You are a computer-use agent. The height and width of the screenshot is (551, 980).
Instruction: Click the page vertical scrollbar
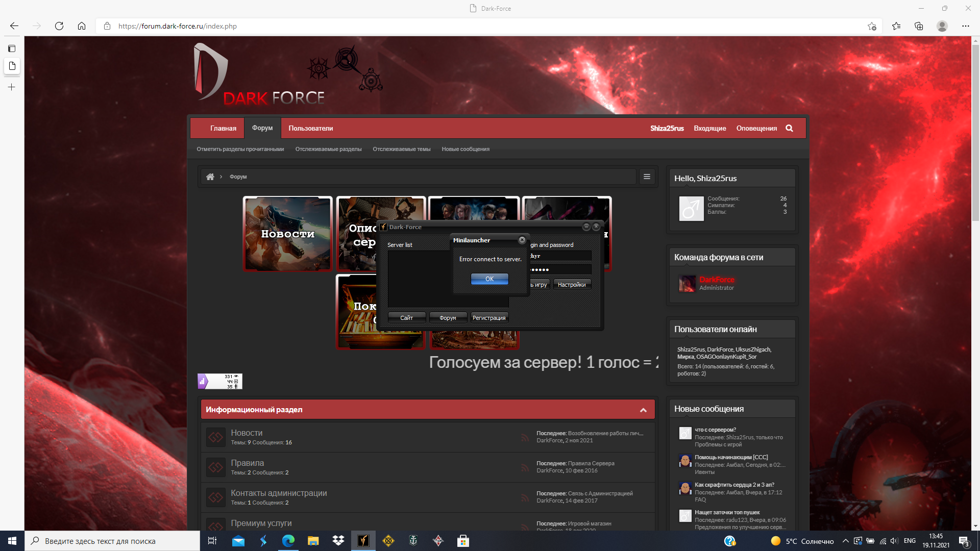(975, 133)
